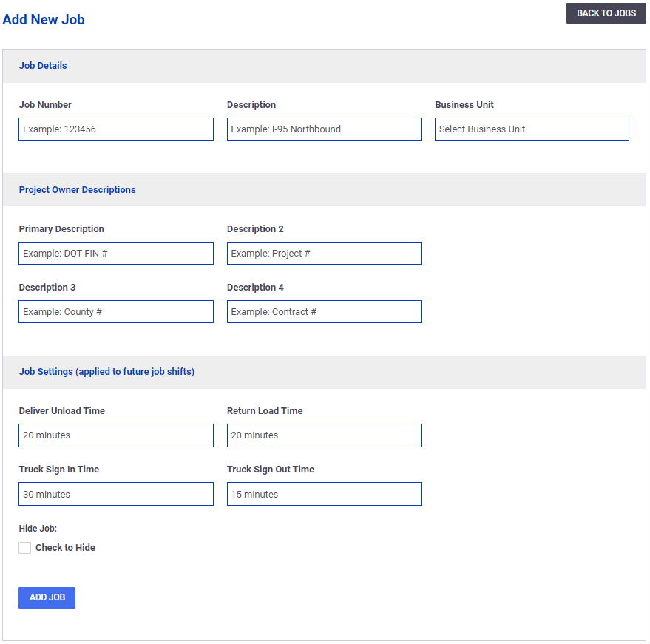Focus the Job Number input field
The width and height of the screenshot is (650, 644).
click(x=116, y=129)
